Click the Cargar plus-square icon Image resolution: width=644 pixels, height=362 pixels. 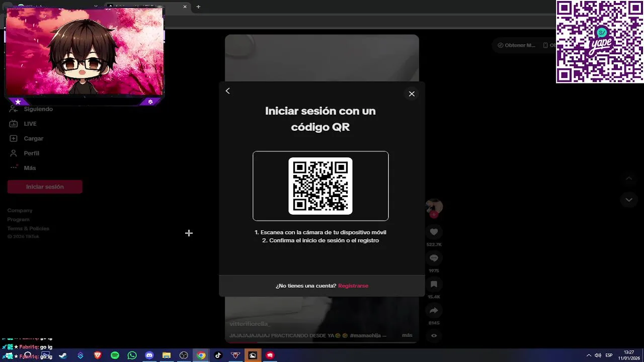coord(14,138)
